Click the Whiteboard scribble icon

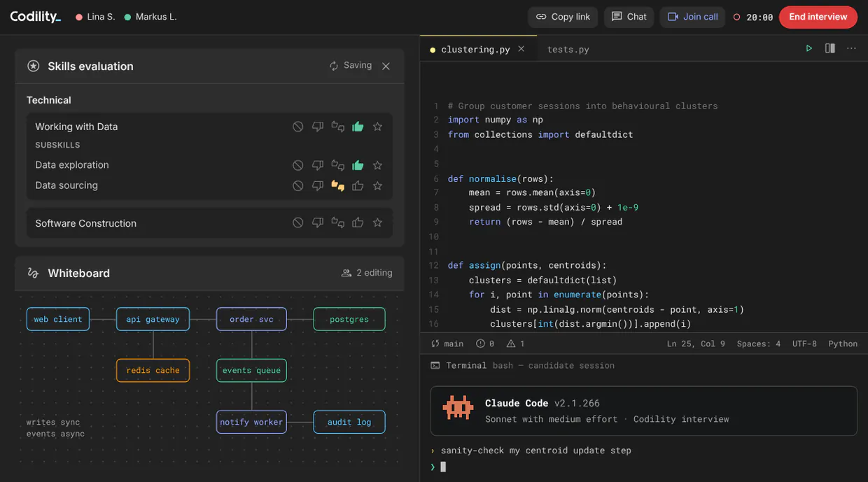pyautogui.click(x=33, y=273)
